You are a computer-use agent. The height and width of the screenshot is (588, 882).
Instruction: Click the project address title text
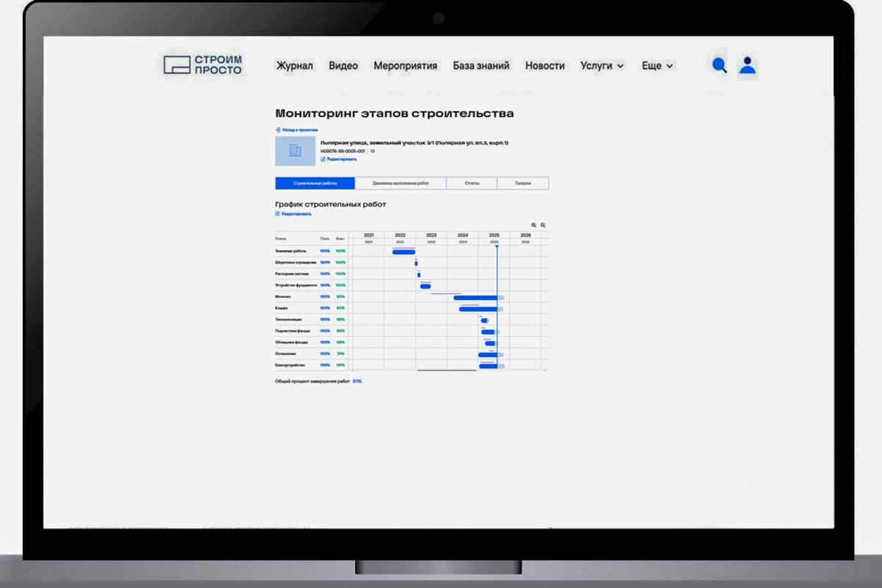[415, 142]
